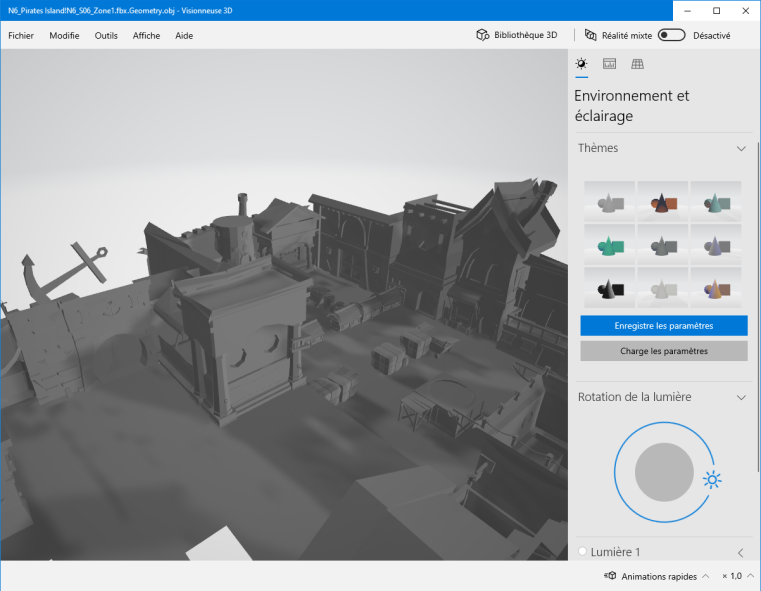This screenshot has width=761, height=591.
Task: Open the × 1,0 speed dropdown
Action: click(x=737, y=576)
